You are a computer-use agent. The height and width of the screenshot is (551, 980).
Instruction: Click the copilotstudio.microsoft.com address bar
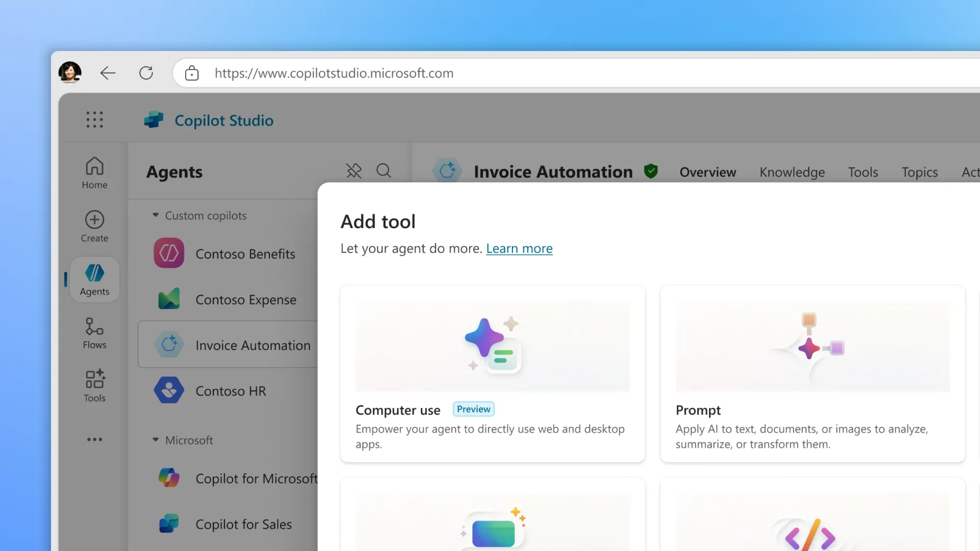point(576,73)
